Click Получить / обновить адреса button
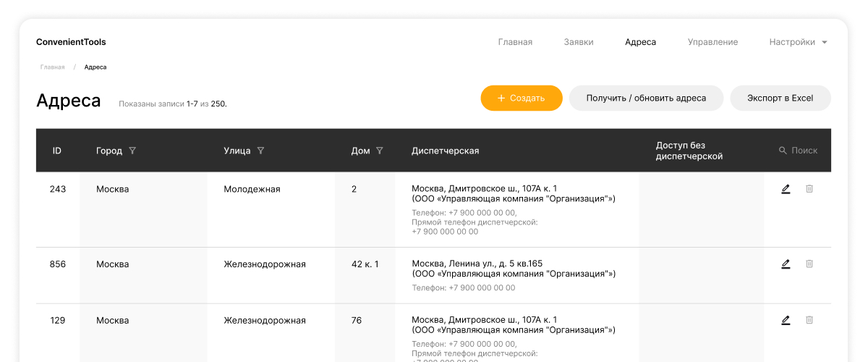 [646, 98]
